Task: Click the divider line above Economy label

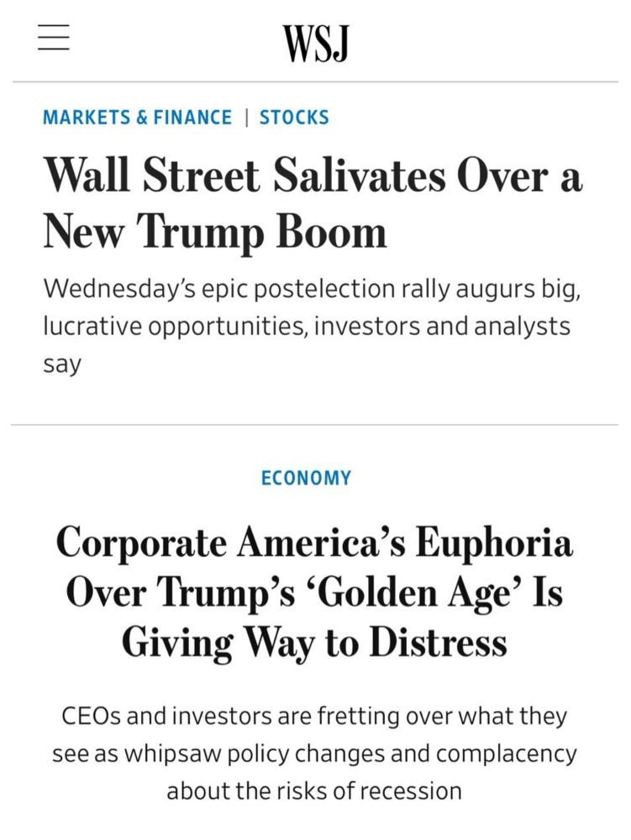Action: (315, 425)
